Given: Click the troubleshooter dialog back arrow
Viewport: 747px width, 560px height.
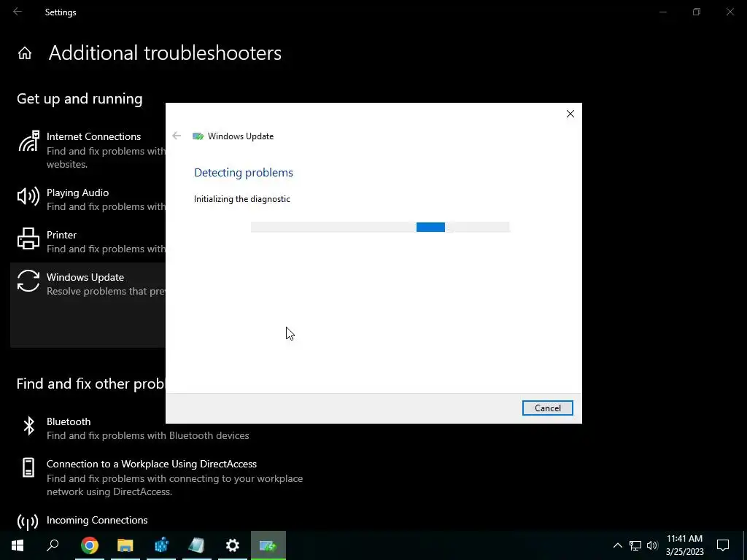Looking at the screenshot, I should point(177,136).
